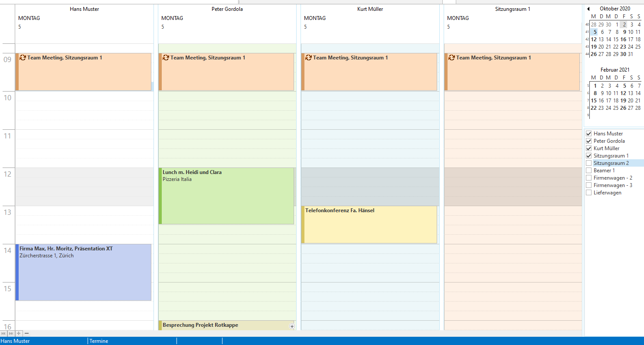
Task: Click the jump-to-first navigation icon bottom left
Action: [x=3, y=333]
